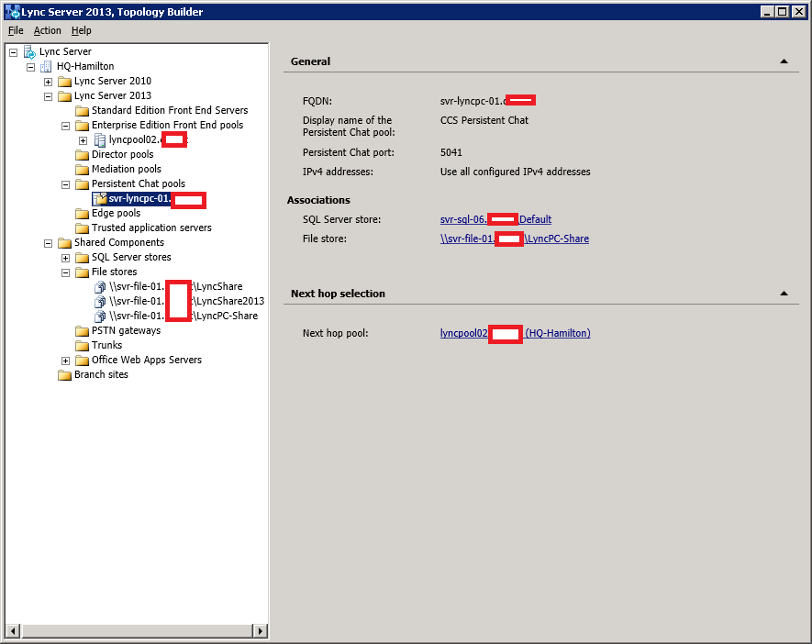Select the Edge pools tree item
The image size is (812, 644).
point(116,213)
